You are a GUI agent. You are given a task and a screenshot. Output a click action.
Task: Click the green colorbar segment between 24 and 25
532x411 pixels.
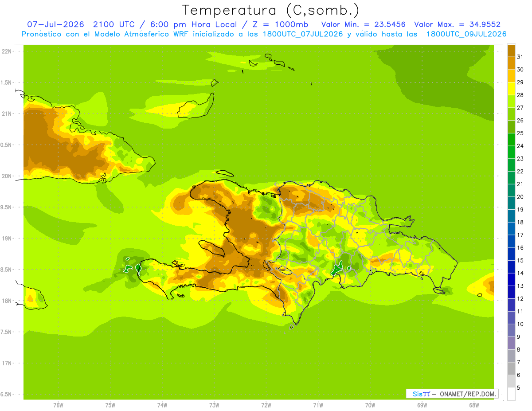point(511,139)
